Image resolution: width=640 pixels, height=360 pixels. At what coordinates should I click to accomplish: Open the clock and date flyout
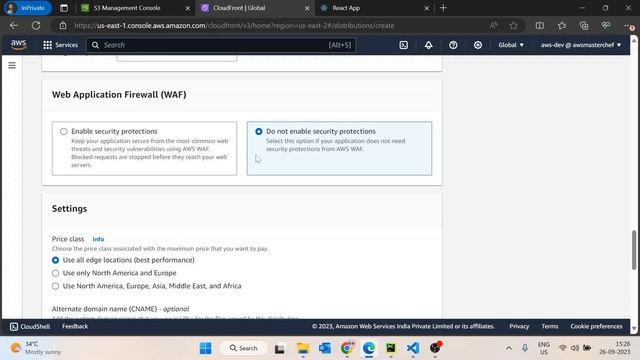614,348
